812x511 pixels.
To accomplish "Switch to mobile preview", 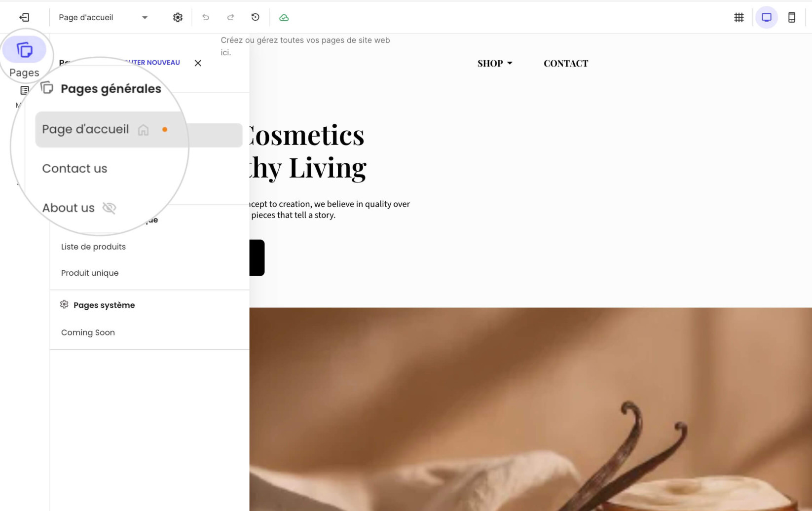I will tap(791, 17).
